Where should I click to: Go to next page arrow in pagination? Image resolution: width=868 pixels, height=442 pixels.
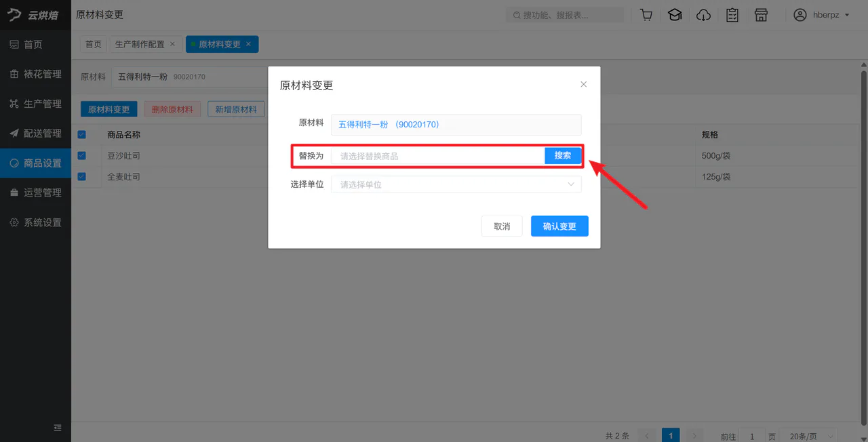(x=694, y=436)
